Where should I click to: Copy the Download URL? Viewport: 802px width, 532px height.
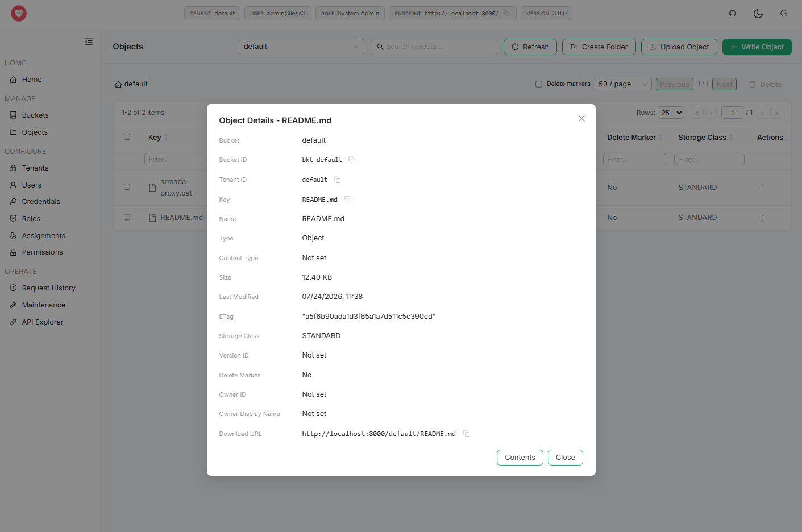click(466, 433)
